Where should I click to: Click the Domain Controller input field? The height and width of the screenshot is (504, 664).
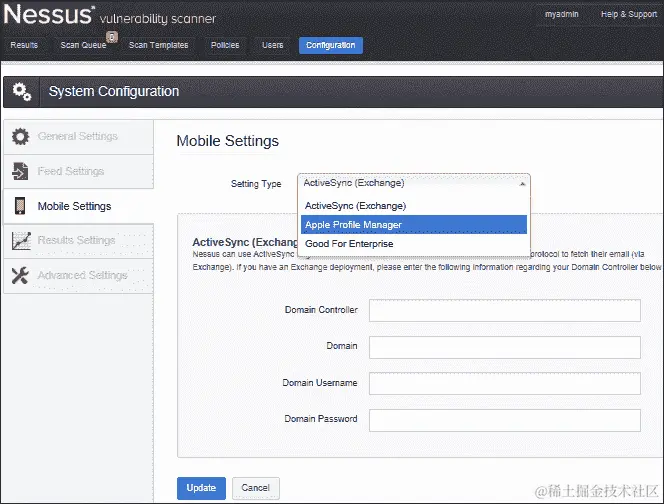(x=504, y=310)
